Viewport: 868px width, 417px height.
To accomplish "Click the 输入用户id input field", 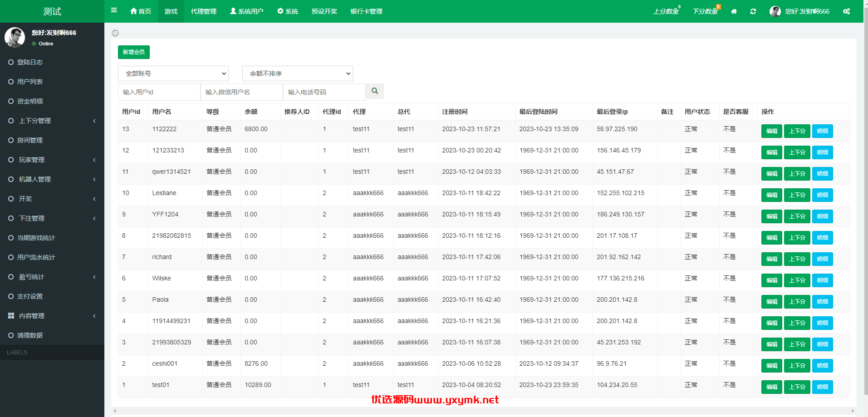I will pos(159,92).
